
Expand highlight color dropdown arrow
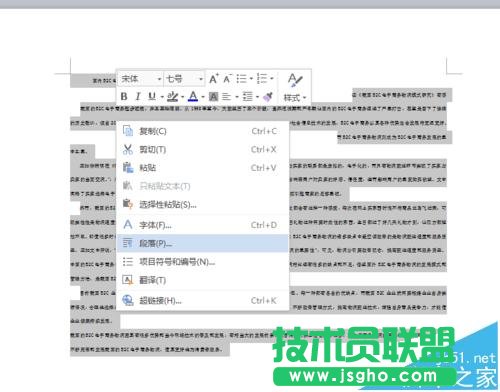click(182, 97)
